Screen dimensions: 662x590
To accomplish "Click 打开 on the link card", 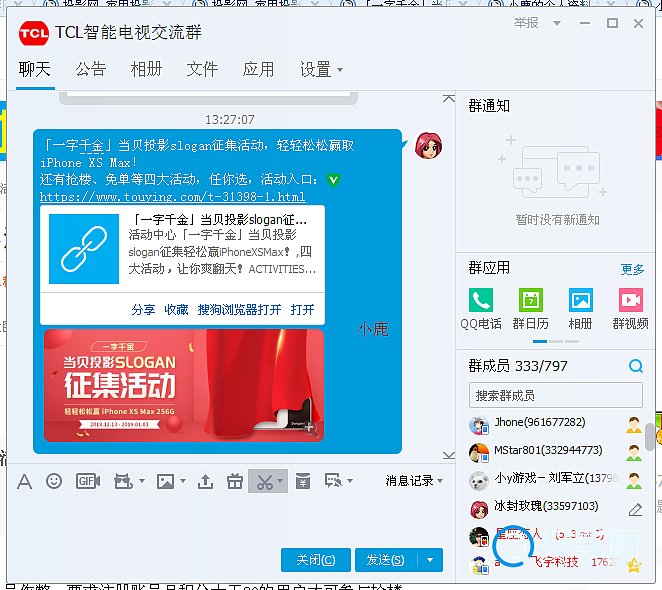I will [x=302, y=310].
